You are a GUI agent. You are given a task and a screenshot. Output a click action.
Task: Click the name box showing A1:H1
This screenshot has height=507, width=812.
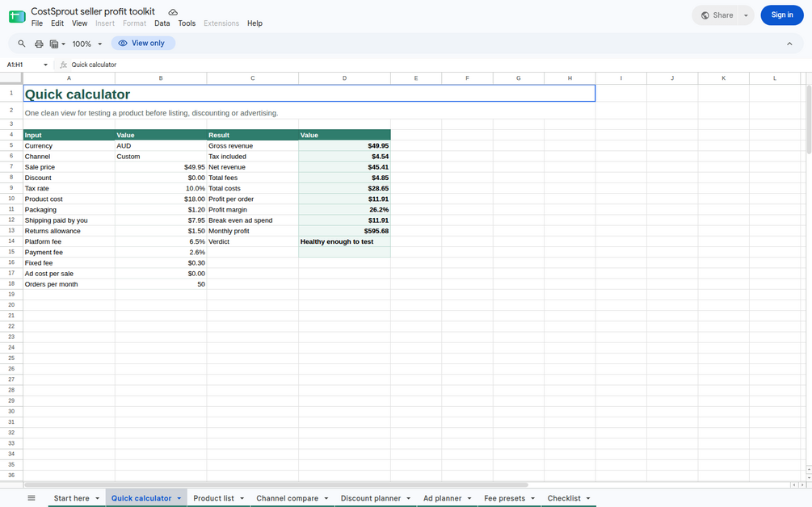23,65
